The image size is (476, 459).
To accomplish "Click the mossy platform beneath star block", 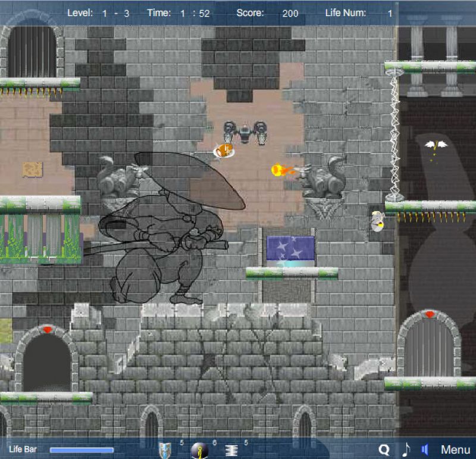I will pos(292,273).
